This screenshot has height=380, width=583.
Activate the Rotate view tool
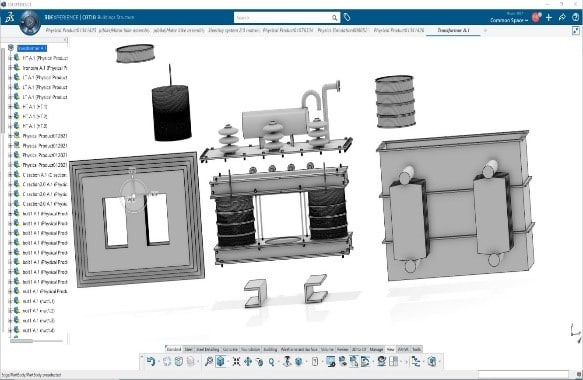pos(260,361)
